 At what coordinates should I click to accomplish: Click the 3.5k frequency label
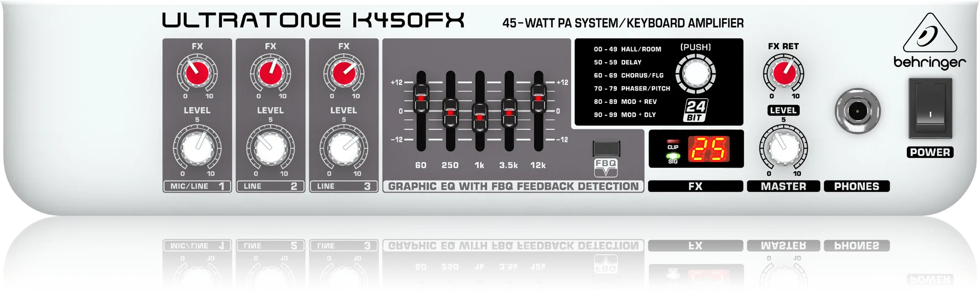[509, 165]
